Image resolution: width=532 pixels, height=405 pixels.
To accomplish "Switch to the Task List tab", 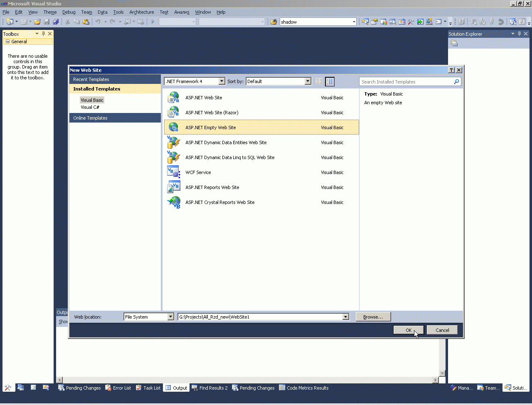I will (x=148, y=388).
